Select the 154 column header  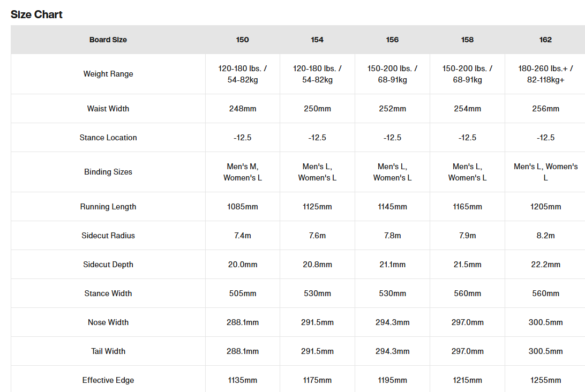coord(317,40)
